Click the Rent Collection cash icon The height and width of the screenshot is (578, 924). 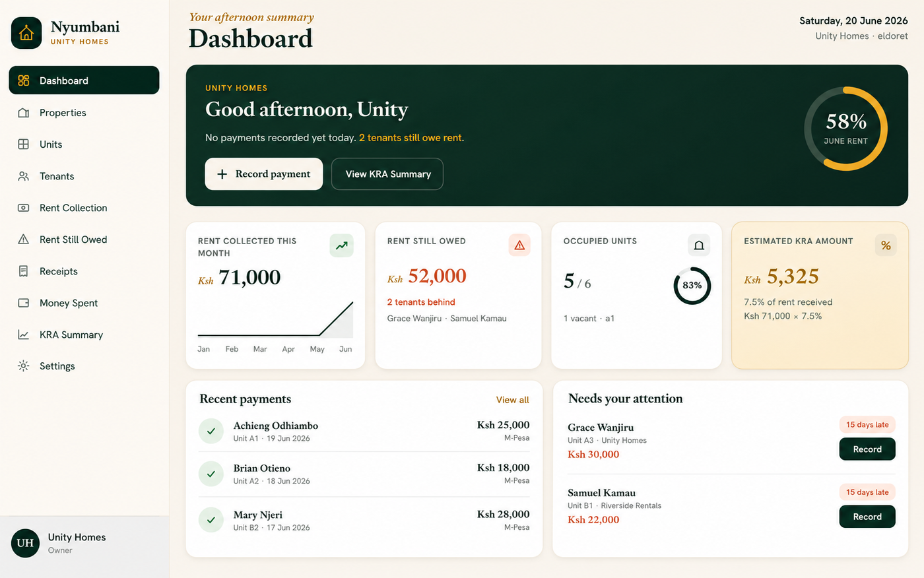24,208
